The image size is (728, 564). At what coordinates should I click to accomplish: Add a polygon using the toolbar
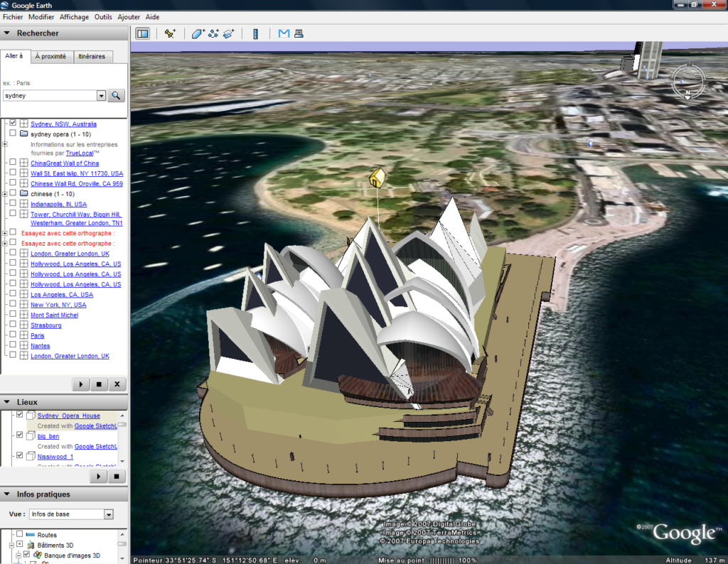198,33
